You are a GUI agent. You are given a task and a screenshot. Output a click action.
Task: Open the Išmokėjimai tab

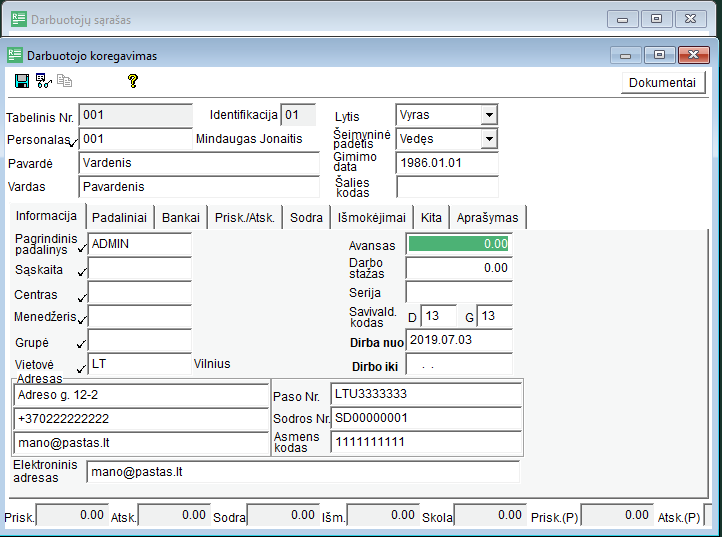(372, 217)
